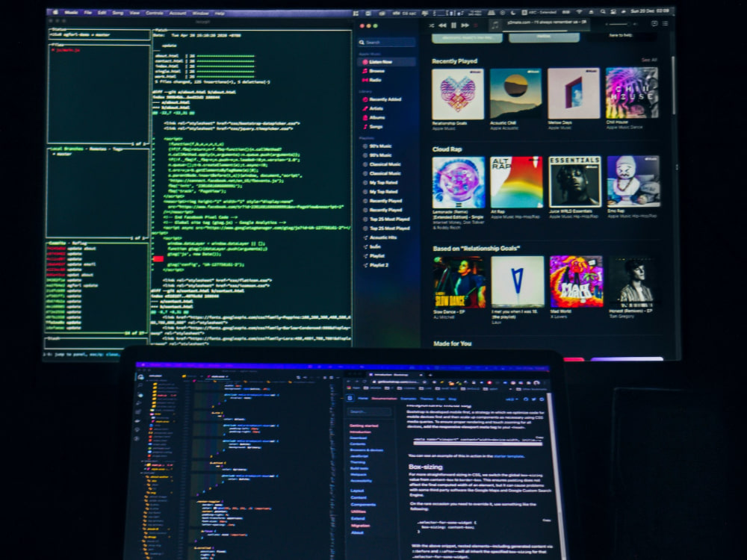The width and height of the screenshot is (747, 560).
Task: Toggle repeat mode in Music player
Action: pos(475,25)
